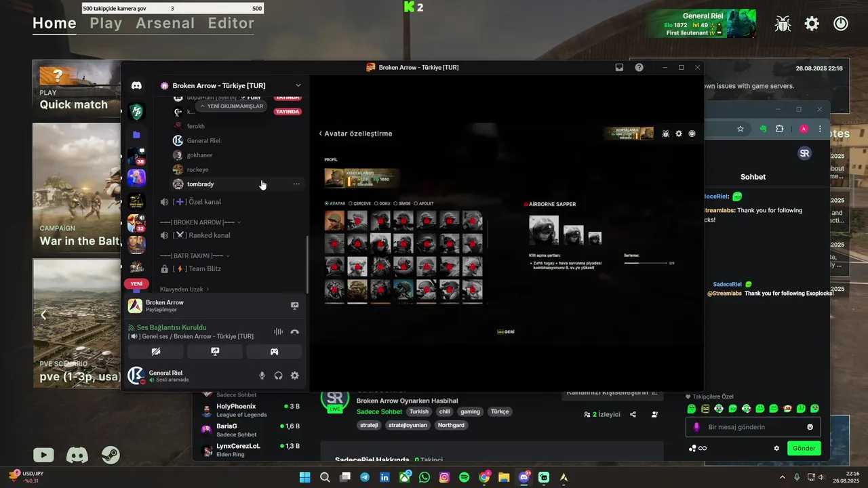Image resolution: width=868 pixels, height=488 pixels.
Task: Open Chrome three-dot menu
Action: (x=820, y=129)
